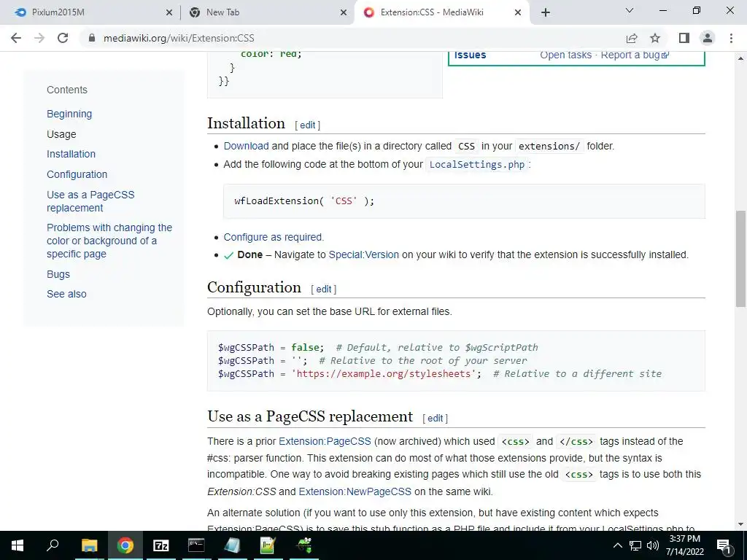
Task: Close the New Tab tab
Action: pyautogui.click(x=344, y=13)
